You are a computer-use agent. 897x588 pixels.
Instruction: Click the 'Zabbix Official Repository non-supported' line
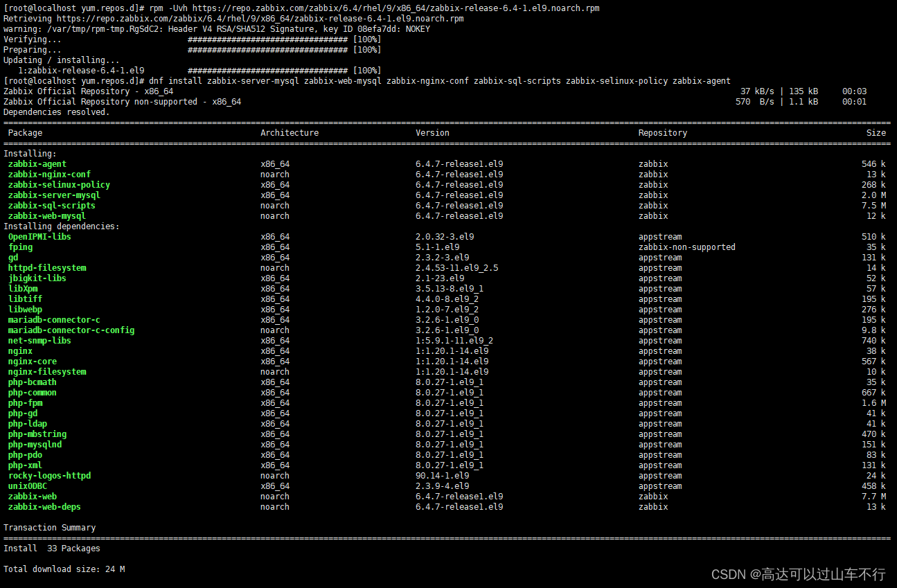(x=435, y=102)
